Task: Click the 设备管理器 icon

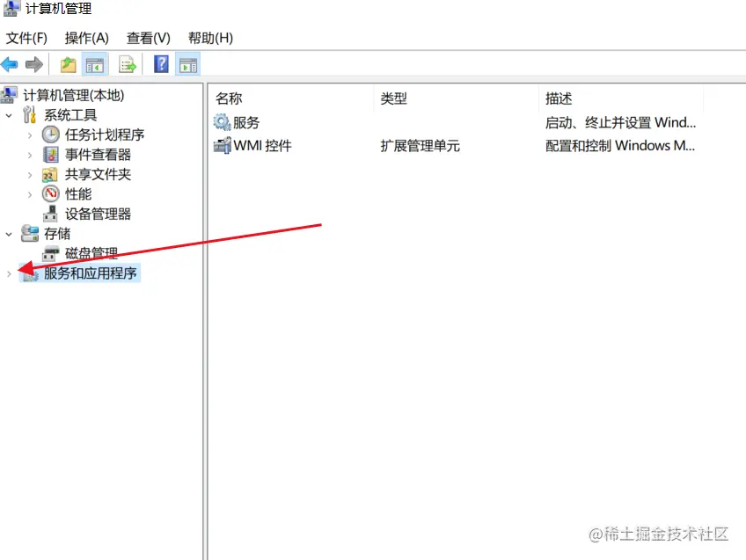Action: [x=50, y=214]
